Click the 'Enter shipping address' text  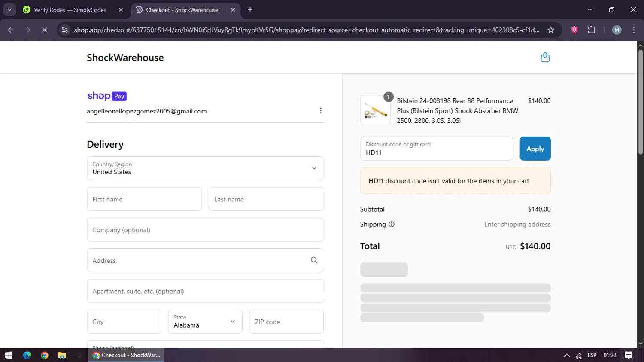coord(517,224)
